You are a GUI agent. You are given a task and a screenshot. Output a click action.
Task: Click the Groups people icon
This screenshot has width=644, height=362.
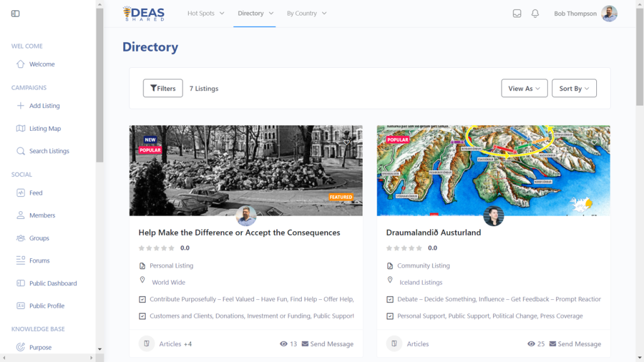click(21, 238)
